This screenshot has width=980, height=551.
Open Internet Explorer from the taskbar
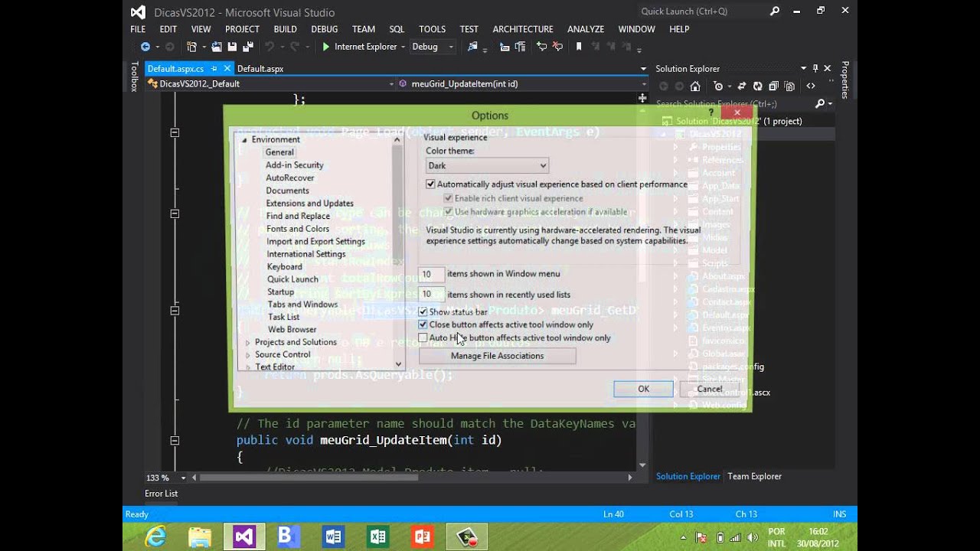(x=155, y=536)
